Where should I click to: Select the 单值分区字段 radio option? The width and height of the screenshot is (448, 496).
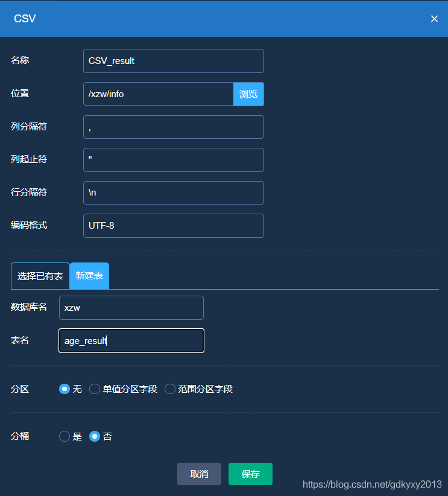pyautogui.click(x=95, y=389)
